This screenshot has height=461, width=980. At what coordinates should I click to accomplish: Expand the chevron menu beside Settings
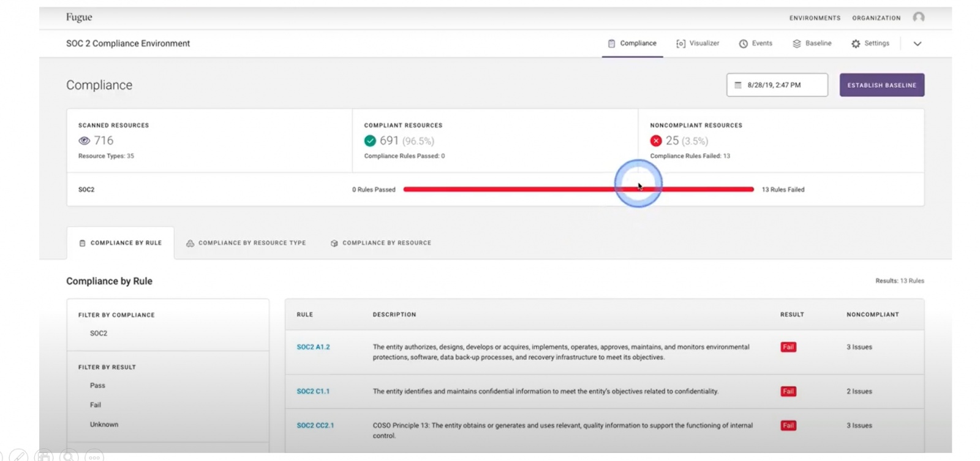click(917, 44)
